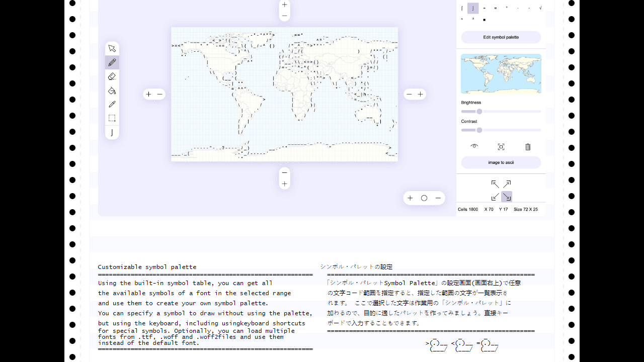Click the fit image to canvas icon
This screenshot has height=362, width=644.
click(501, 147)
